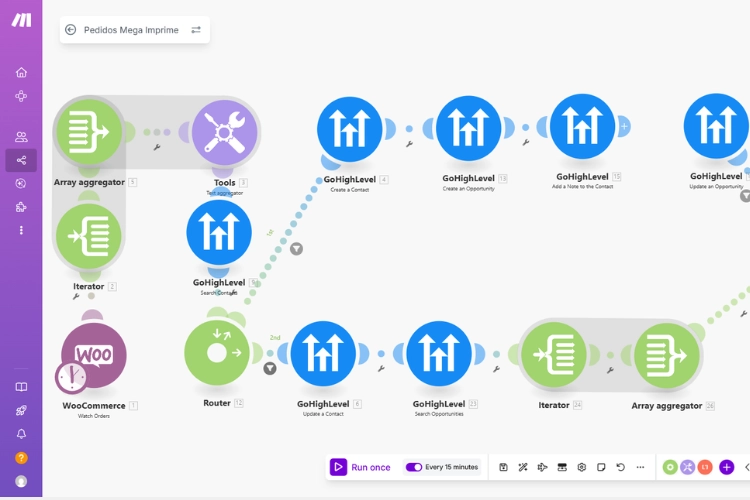Open the GoHighLevel Update a Contact module

tap(323, 354)
